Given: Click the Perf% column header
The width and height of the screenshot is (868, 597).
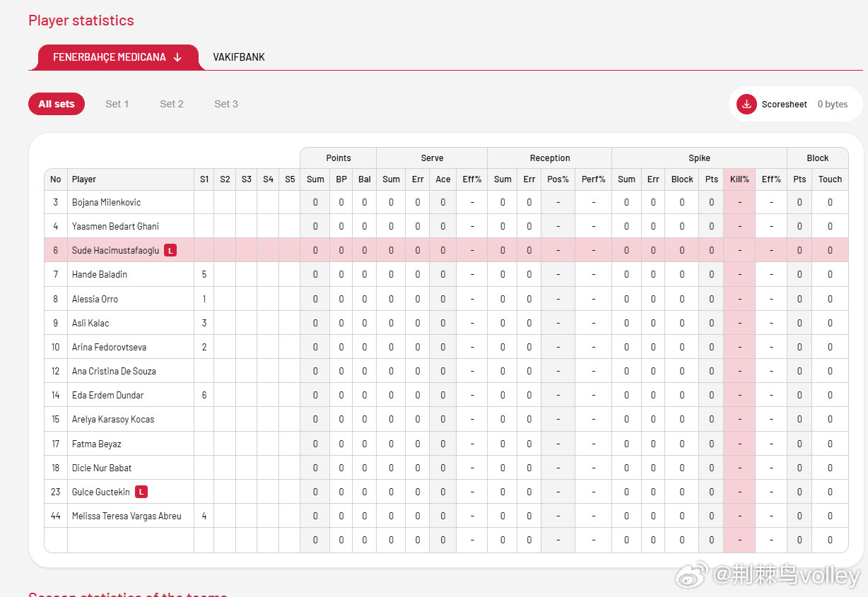Looking at the screenshot, I should tap(594, 179).
